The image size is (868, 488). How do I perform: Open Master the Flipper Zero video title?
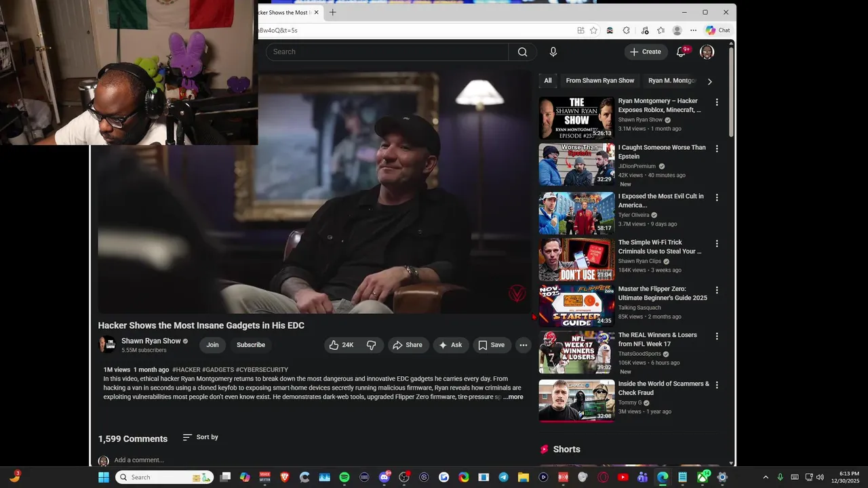click(x=663, y=293)
